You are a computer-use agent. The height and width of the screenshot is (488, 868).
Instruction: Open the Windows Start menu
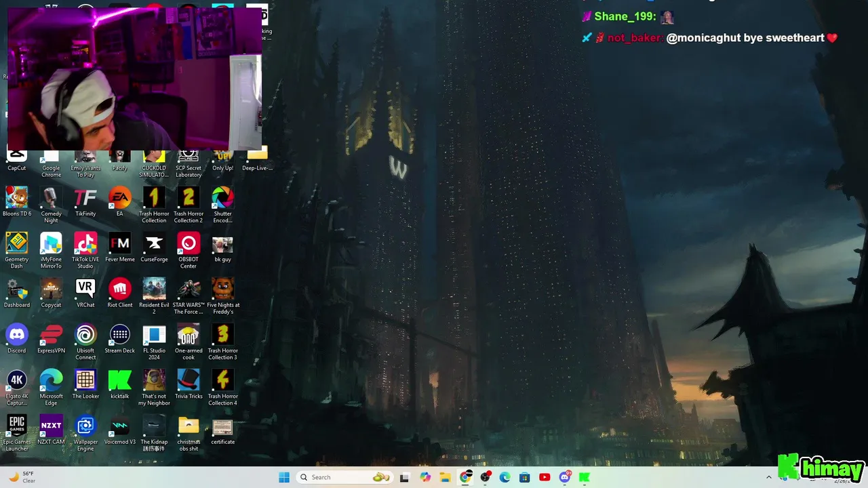coord(284,477)
